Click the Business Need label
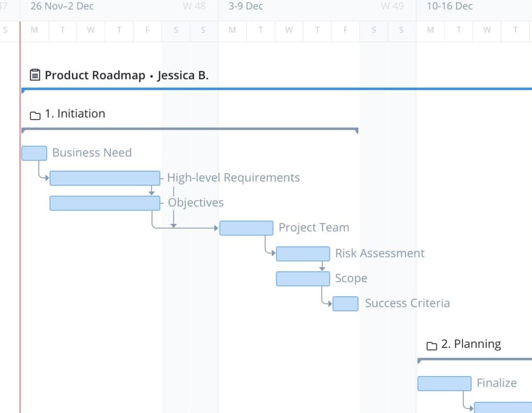The height and width of the screenshot is (413, 532). (x=92, y=153)
